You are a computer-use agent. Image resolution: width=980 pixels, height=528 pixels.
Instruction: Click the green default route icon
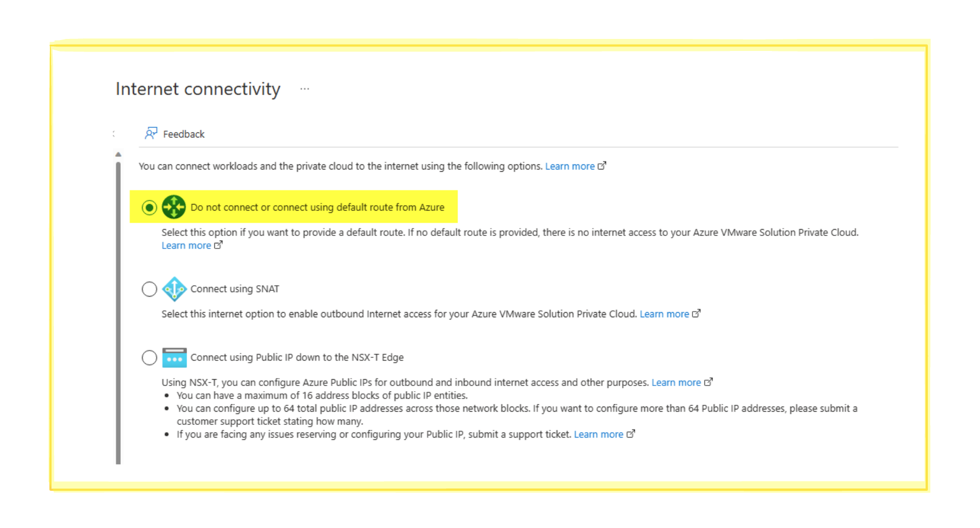pyautogui.click(x=174, y=207)
